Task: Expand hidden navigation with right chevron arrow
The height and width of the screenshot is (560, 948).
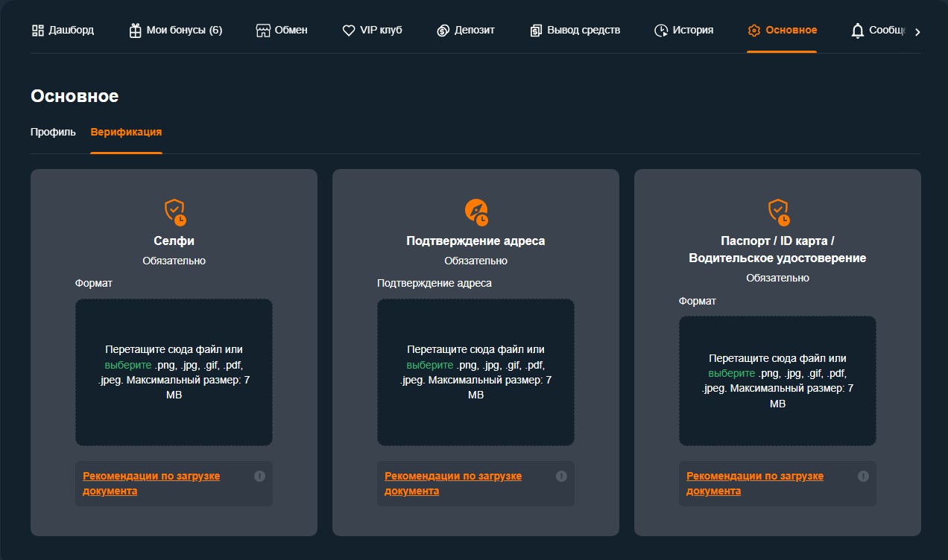Action: click(x=918, y=31)
